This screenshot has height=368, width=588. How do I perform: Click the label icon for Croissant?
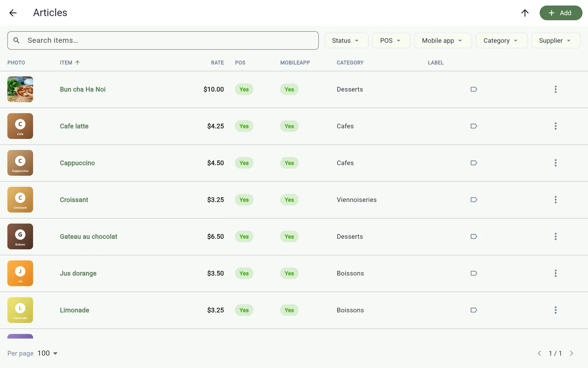point(474,200)
